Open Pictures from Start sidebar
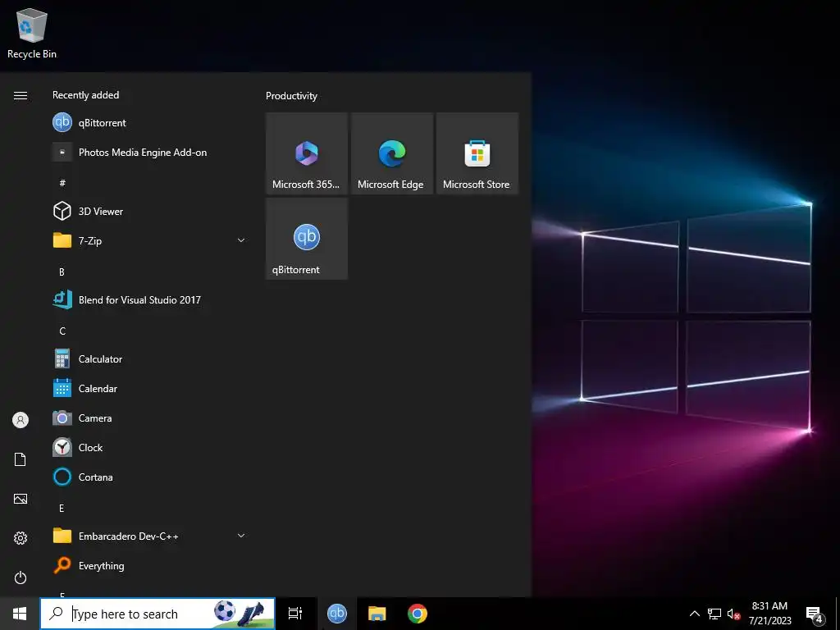The image size is (840, 630). (21, 499)
